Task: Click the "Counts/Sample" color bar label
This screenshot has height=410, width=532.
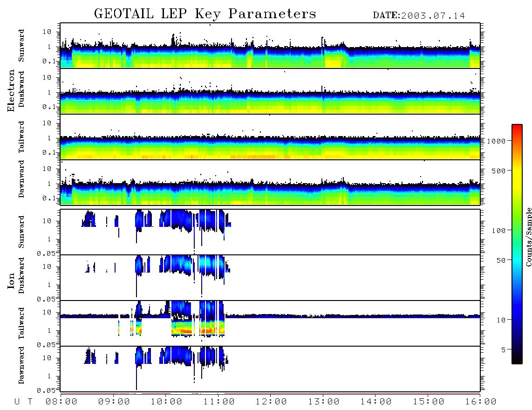Action: (529, 237)
